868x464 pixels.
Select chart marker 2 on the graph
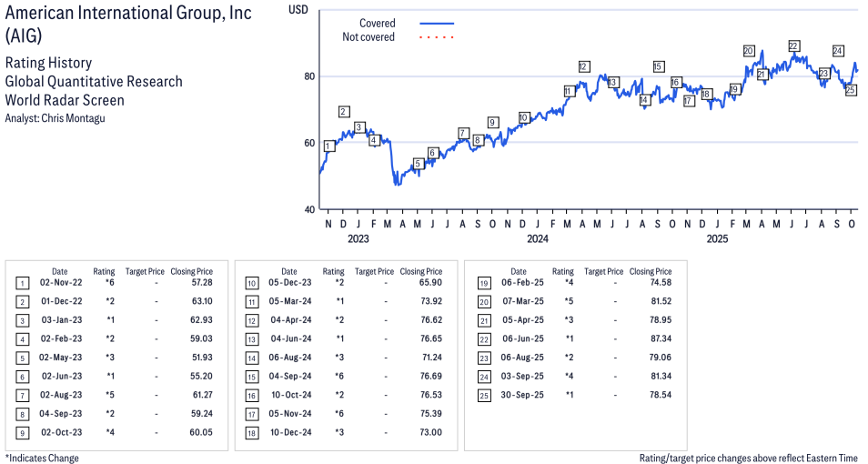point(344,111)
